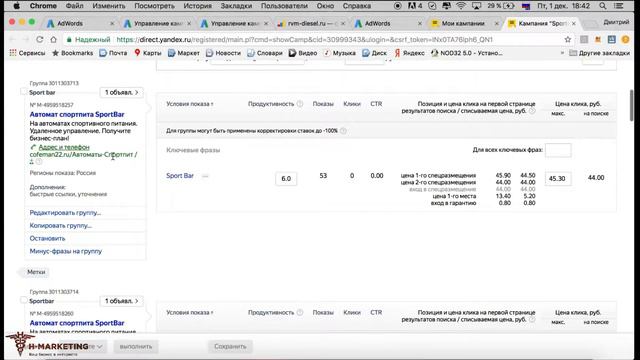
Task: Click Копировать группу link
Action: pyautogui.click(x=61, y=226)
